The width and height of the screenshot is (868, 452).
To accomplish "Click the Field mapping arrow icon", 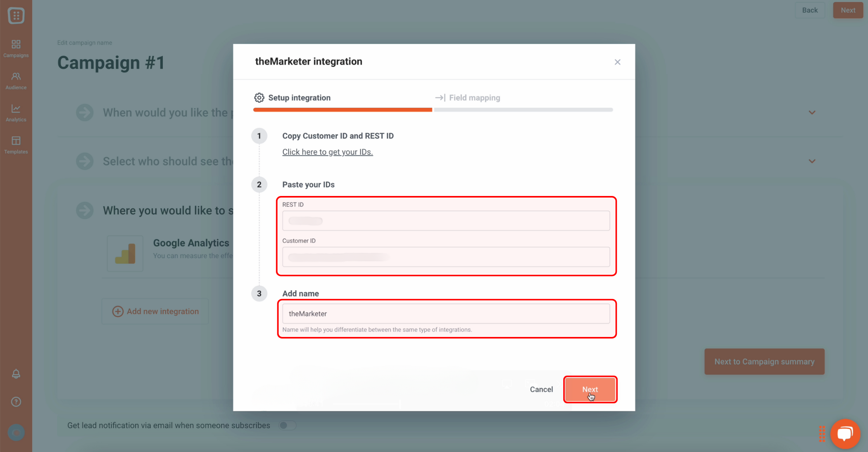I will [440, 98].
